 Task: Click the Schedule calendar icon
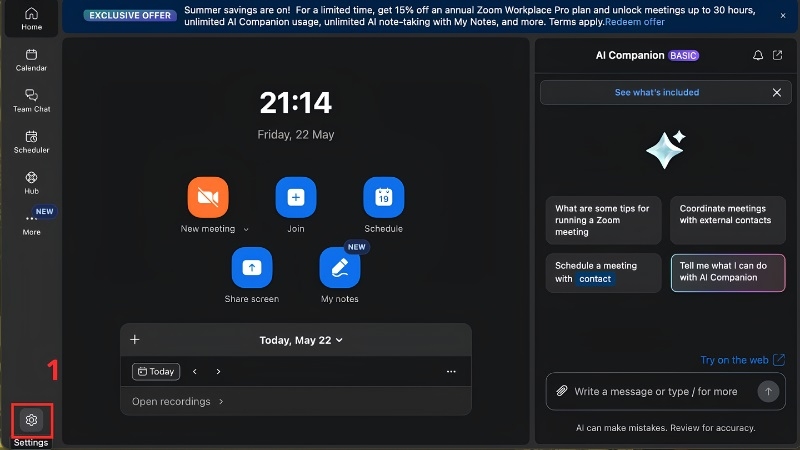pos(384,197)
